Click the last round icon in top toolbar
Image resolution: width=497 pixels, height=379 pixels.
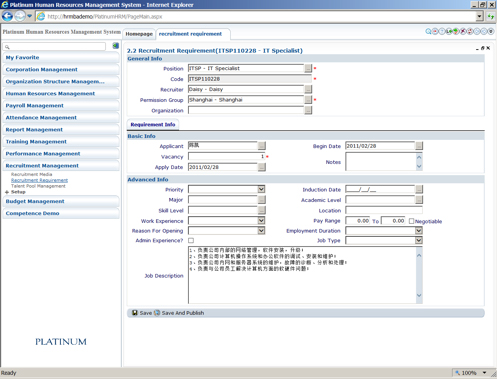tap(491, 32)
